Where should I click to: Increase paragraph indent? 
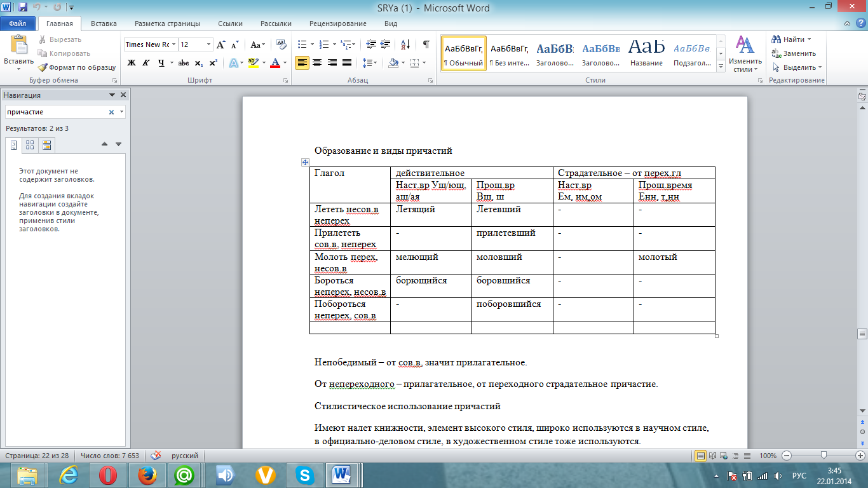click(x=387, y=44)
